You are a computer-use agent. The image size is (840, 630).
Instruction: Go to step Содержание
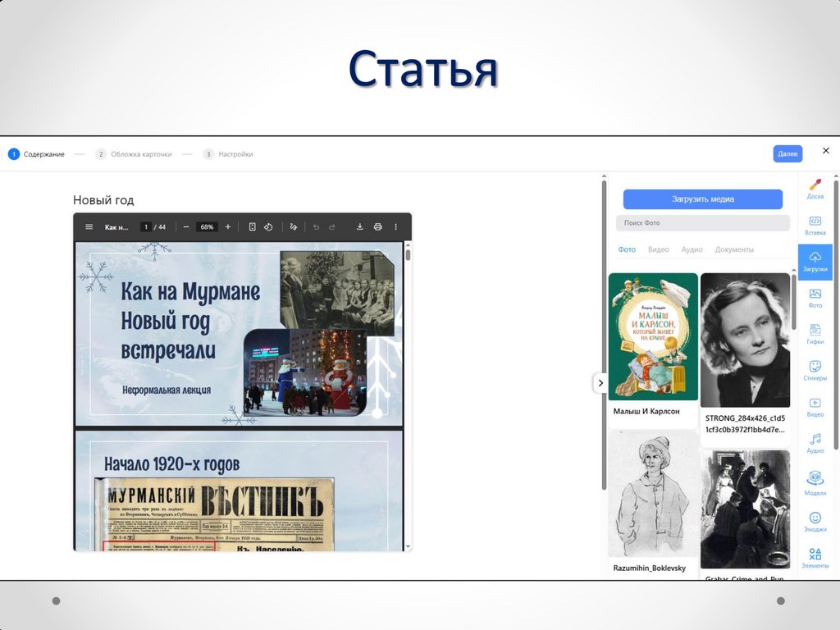point(36,154)
